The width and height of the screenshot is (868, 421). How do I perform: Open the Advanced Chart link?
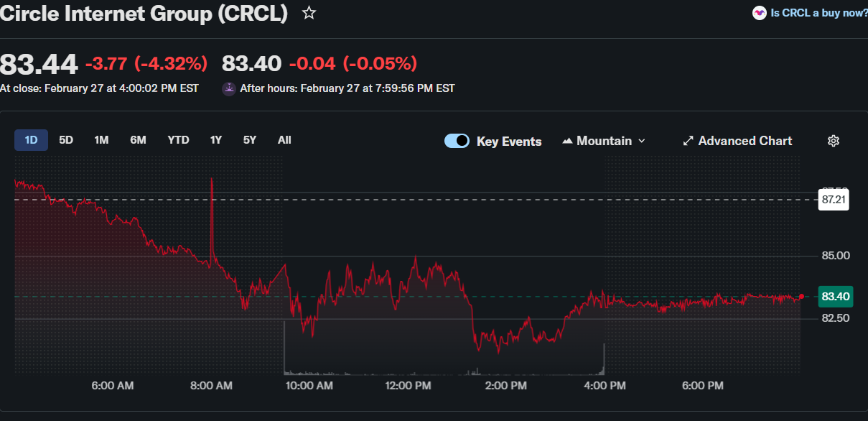point(745,141)
